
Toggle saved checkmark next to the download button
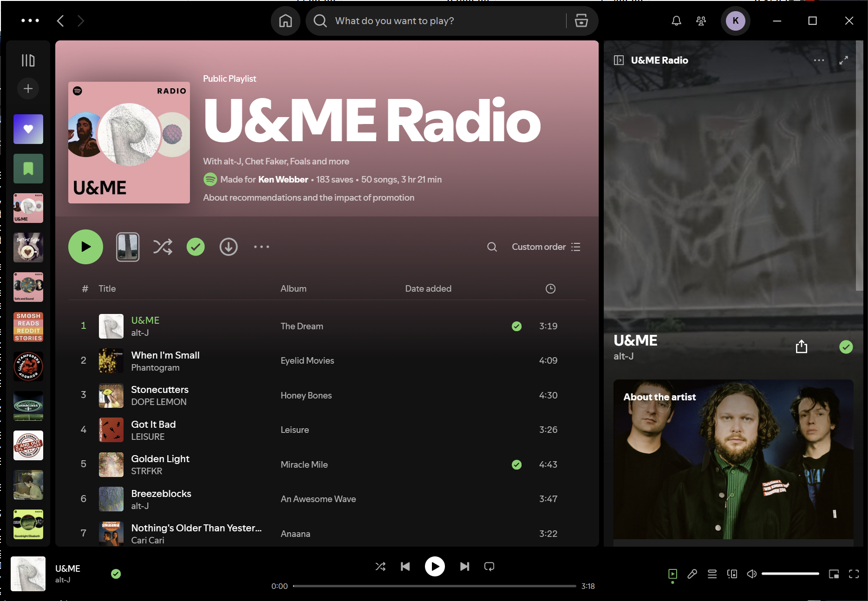[x=196, y=247]
